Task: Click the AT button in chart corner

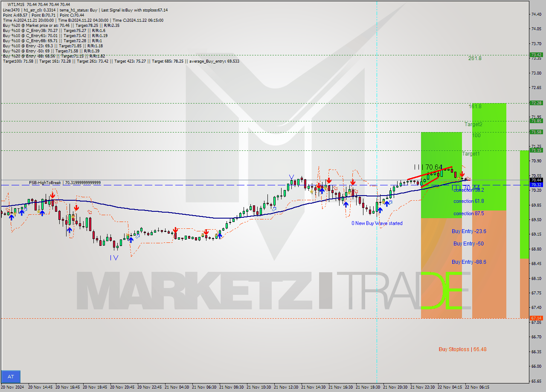Action: [x=11, y=377]
